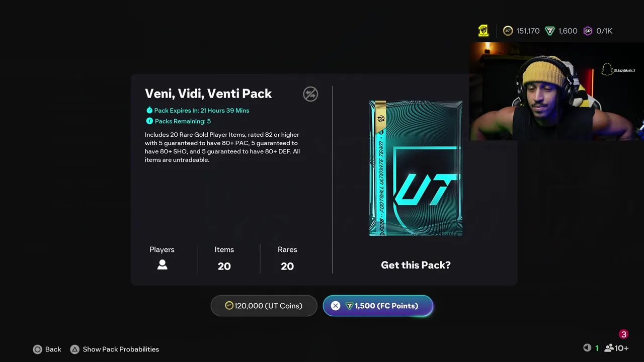Click the UT coins balance icon
The height and width of the screenshot is (362, 644).
[508, 31]
